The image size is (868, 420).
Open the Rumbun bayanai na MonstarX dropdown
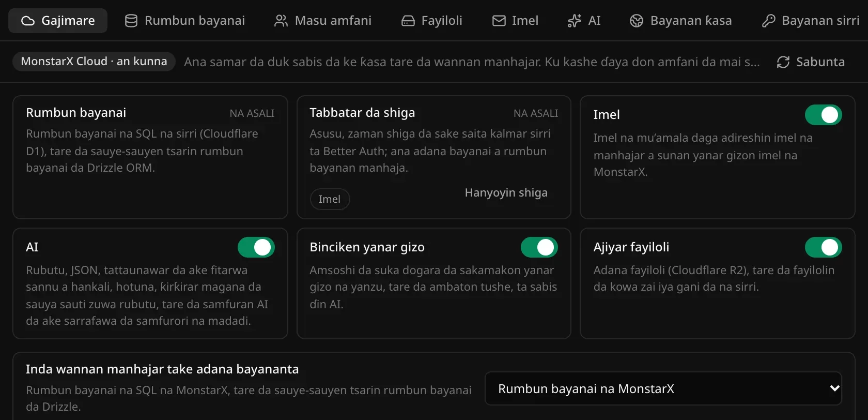click(663, 388)
